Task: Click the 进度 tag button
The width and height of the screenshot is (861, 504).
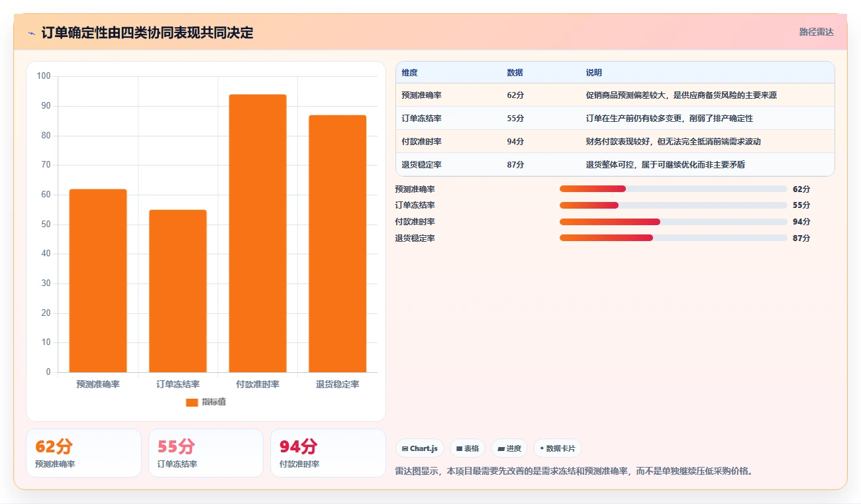Action: 509,448
